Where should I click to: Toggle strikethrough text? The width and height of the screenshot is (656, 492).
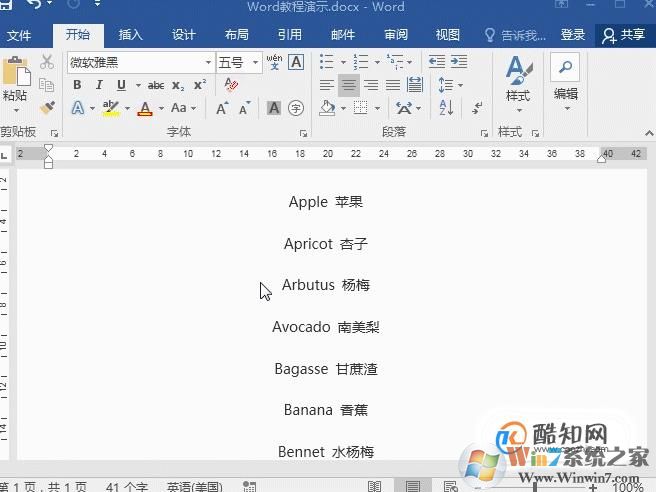click(156, 85)
